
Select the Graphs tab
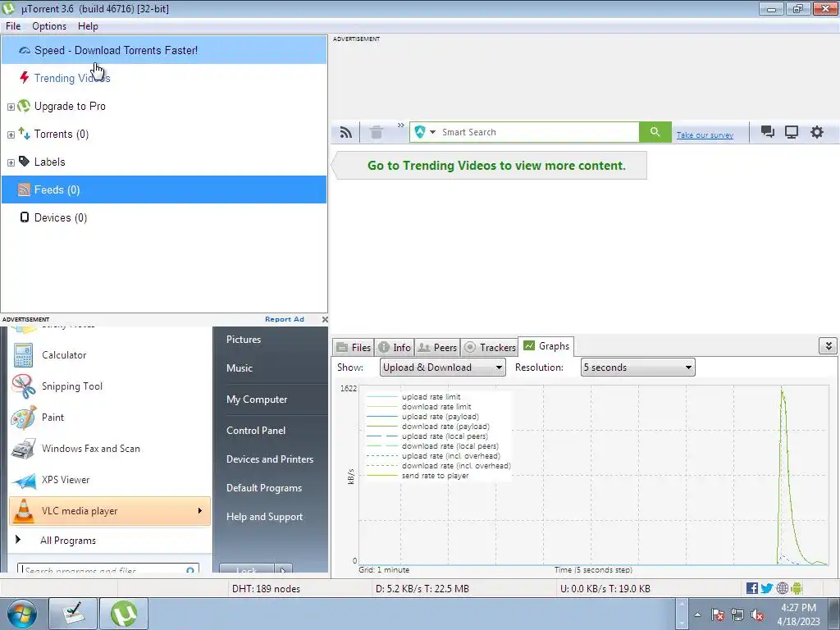[546, 346]
